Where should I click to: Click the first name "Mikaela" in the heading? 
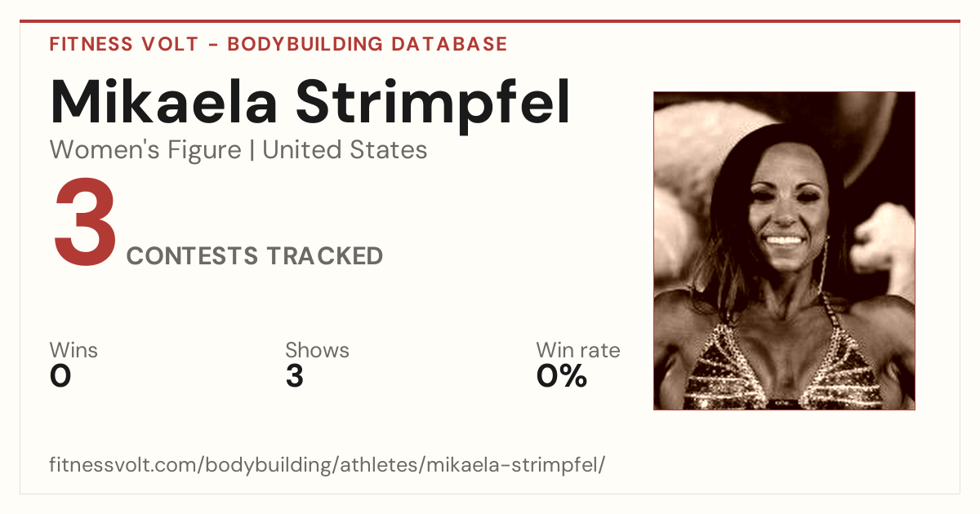[162, 103]
